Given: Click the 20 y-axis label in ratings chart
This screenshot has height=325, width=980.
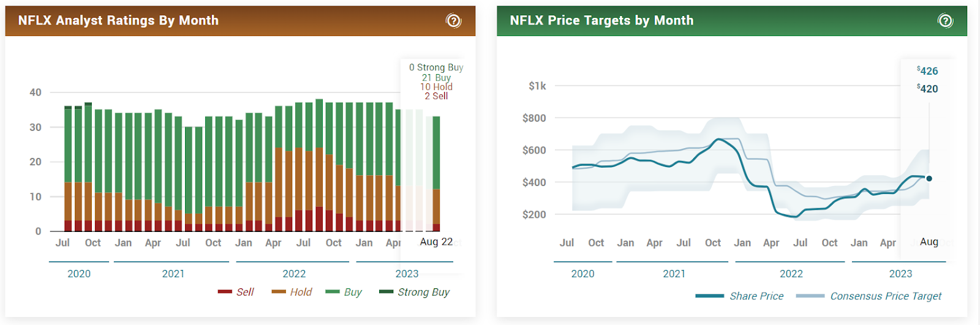Looking at the screenshot, I should coord(36,162).
